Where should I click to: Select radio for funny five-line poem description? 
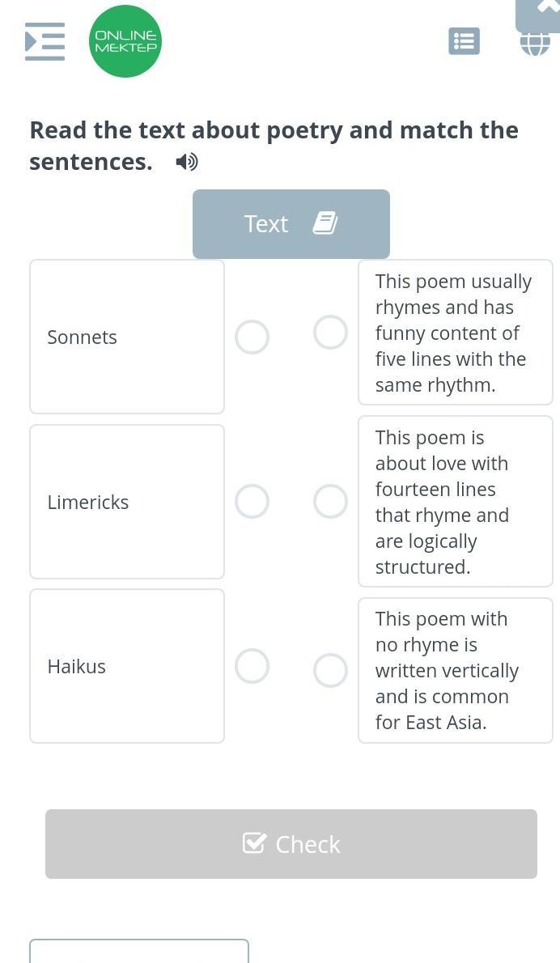coord(331,333)
